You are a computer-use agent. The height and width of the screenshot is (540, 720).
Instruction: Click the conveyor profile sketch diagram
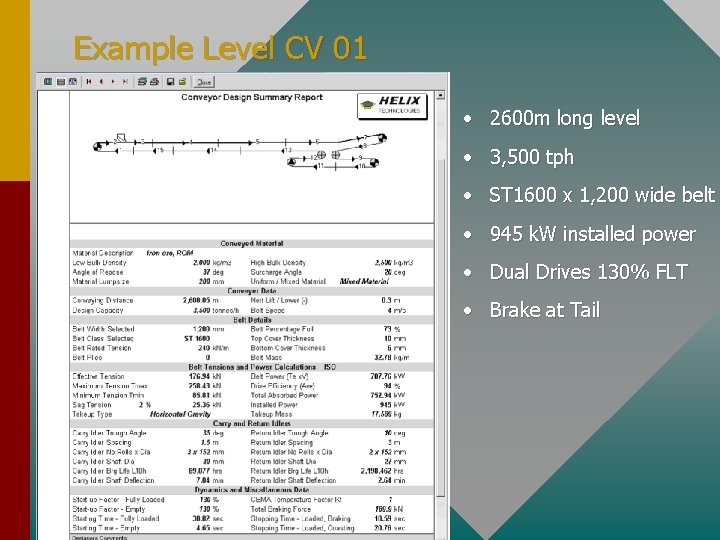241,152
